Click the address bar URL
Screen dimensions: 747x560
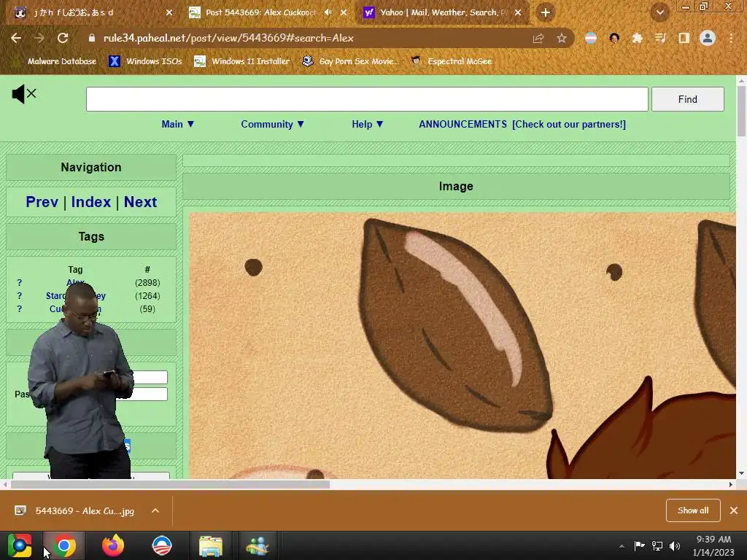(228, 38)
